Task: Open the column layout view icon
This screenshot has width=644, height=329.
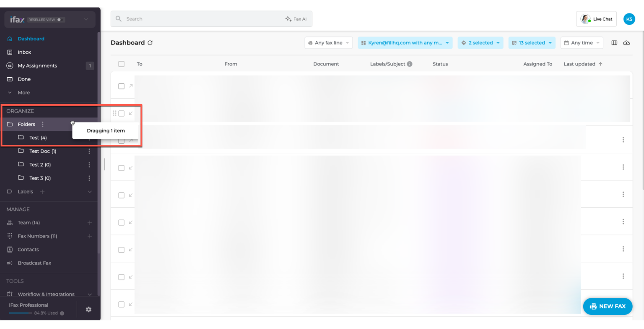Action: [x=614, y=43]
